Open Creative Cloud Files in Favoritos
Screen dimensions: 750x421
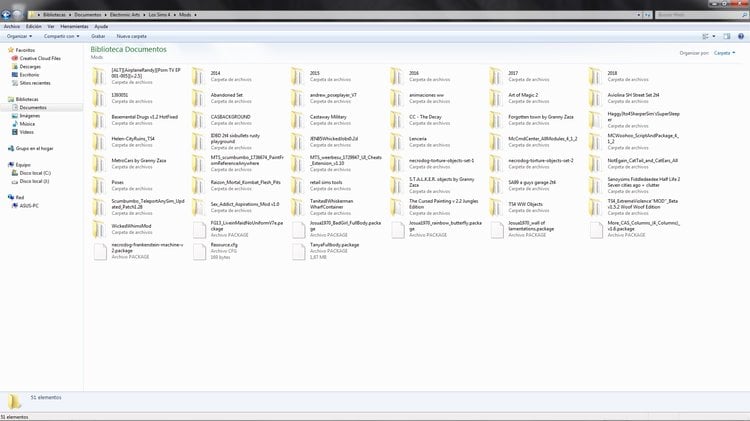pyautogui.click(x=40, y=58)
